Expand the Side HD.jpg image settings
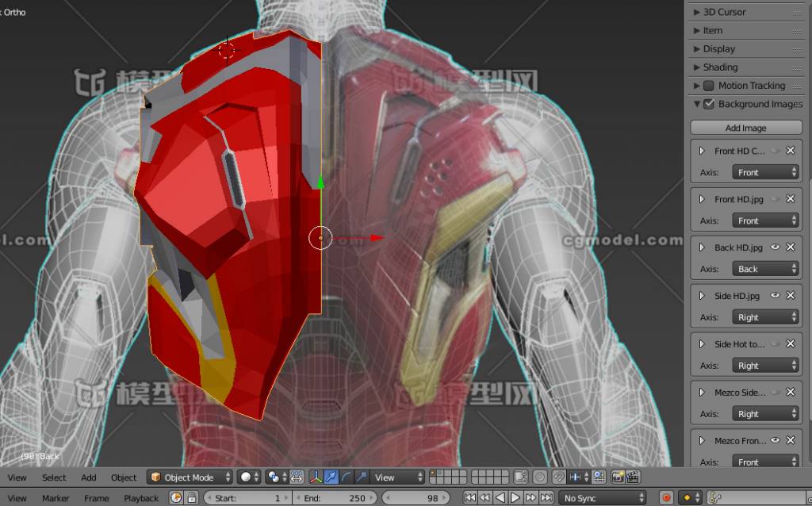 (702, 295)
